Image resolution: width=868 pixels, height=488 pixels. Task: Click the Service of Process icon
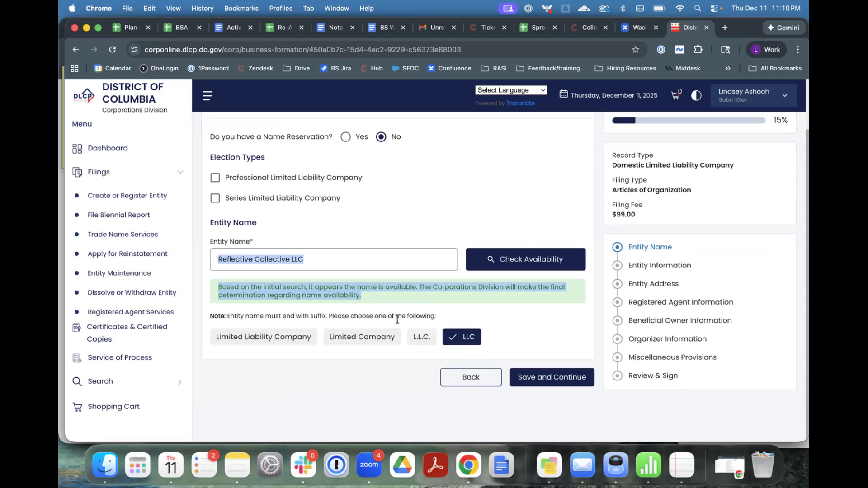pos(77,358)
